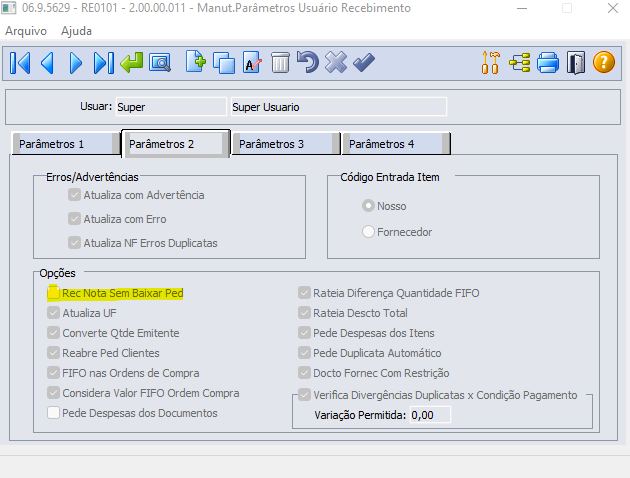Open the Arquivo menu
This screenshot has width=630, height=478.
pos(26,31)
